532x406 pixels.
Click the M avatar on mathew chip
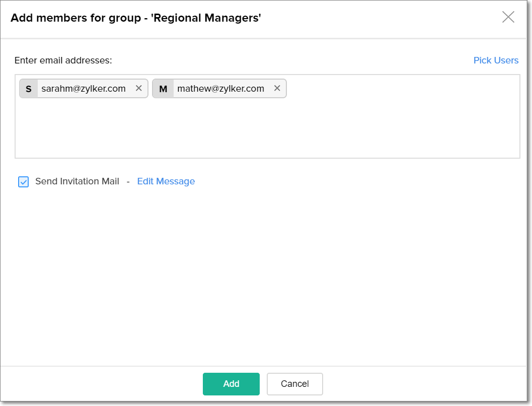[x=163, y=89]
